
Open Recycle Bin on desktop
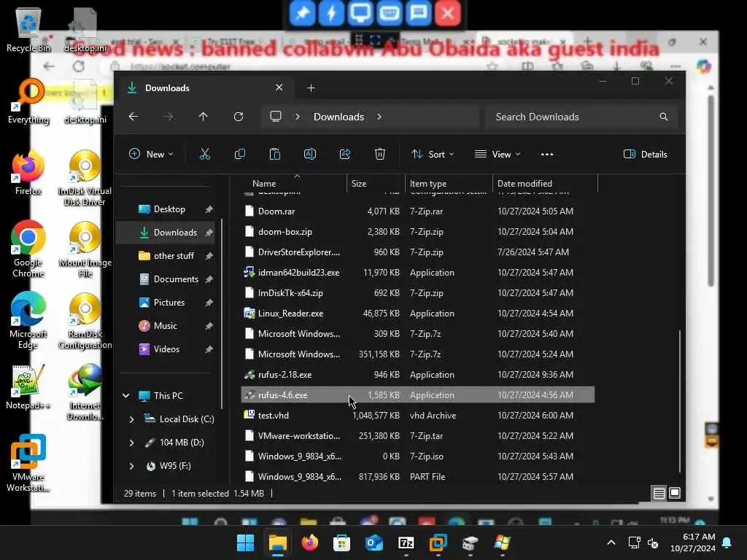28,31
